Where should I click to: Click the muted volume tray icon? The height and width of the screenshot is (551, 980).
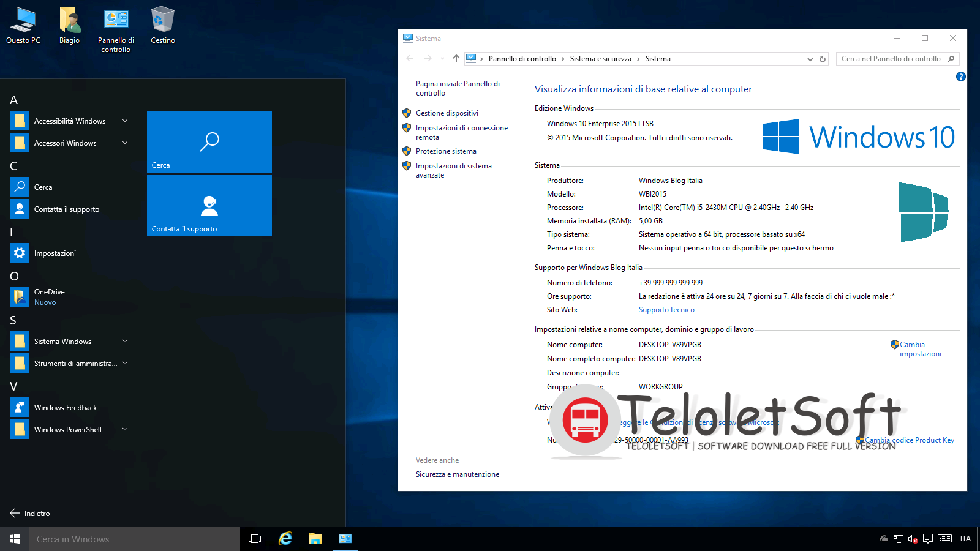(x=913, y=539)
